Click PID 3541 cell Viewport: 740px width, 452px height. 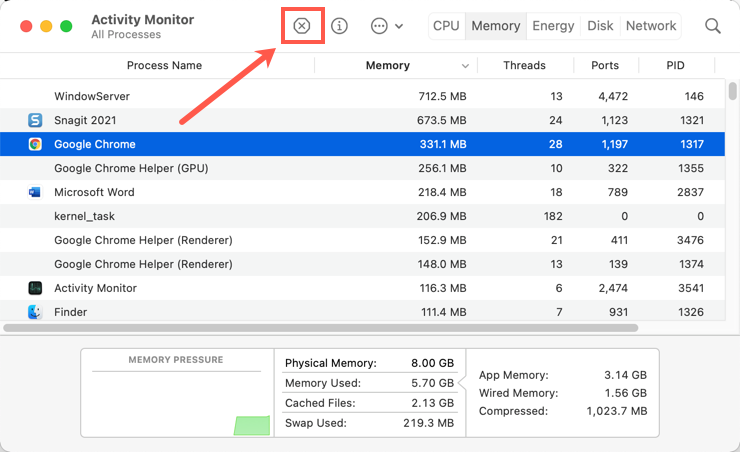pyautogui.click(x=691, y=288)
